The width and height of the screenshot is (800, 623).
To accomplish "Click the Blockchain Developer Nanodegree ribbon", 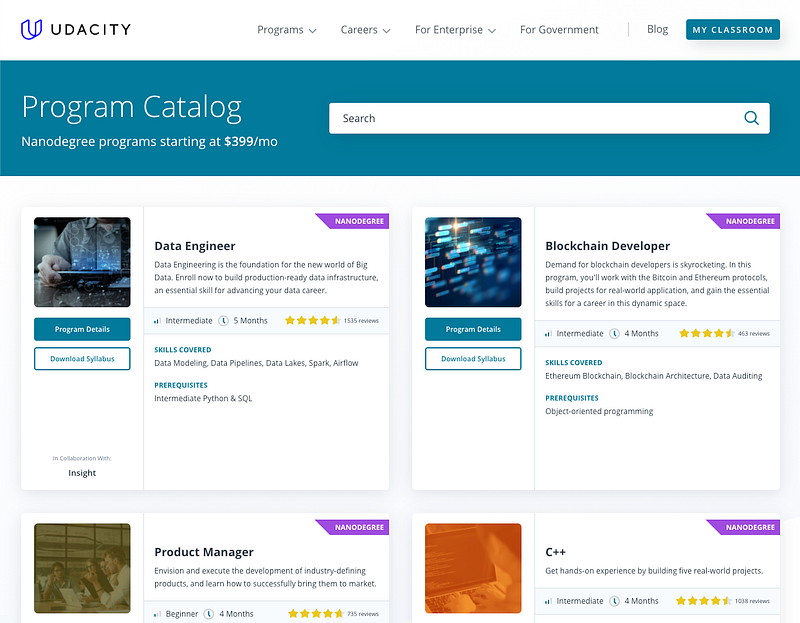I will click(x=743, y=221).
